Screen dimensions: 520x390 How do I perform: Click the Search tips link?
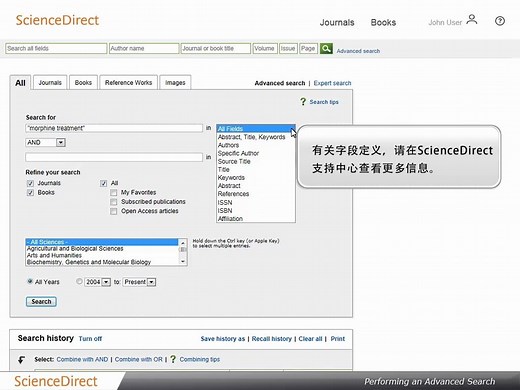[324, 102]
